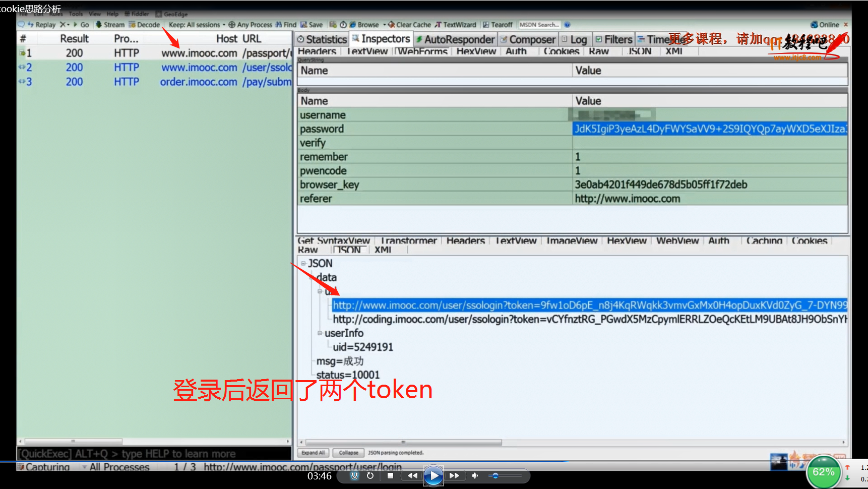
Task: Click the Host column header
Action: [x=226, y=39]
